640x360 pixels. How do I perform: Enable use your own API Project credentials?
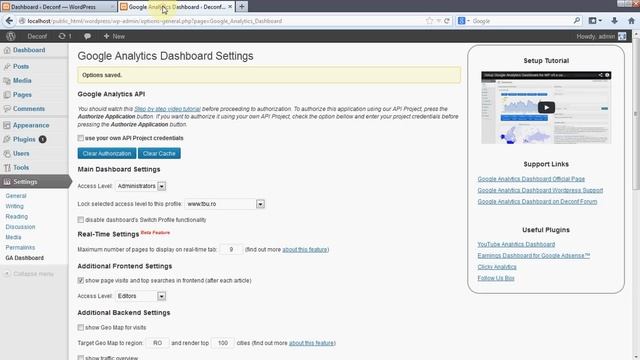(80, 138)
